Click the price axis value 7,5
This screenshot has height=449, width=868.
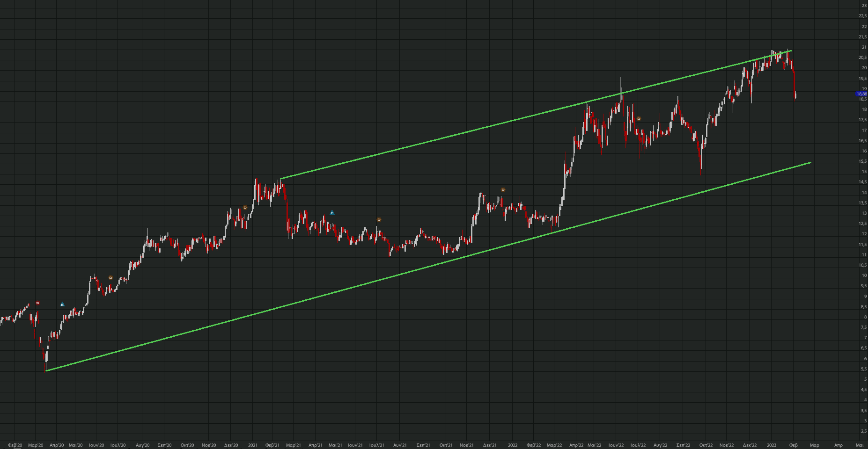(864, 327)
